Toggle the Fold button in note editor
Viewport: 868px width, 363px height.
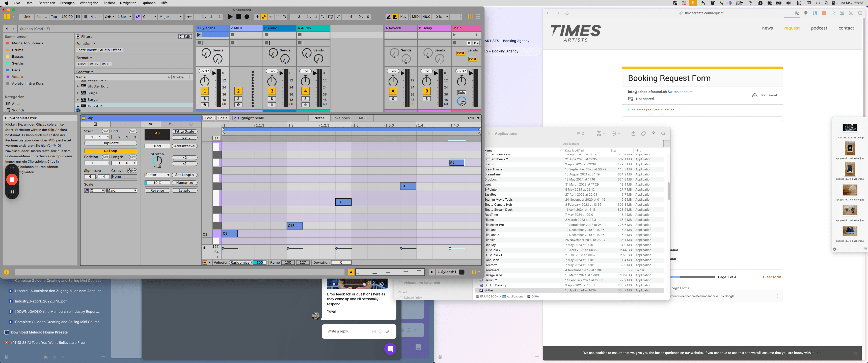[x=209, y=118]
